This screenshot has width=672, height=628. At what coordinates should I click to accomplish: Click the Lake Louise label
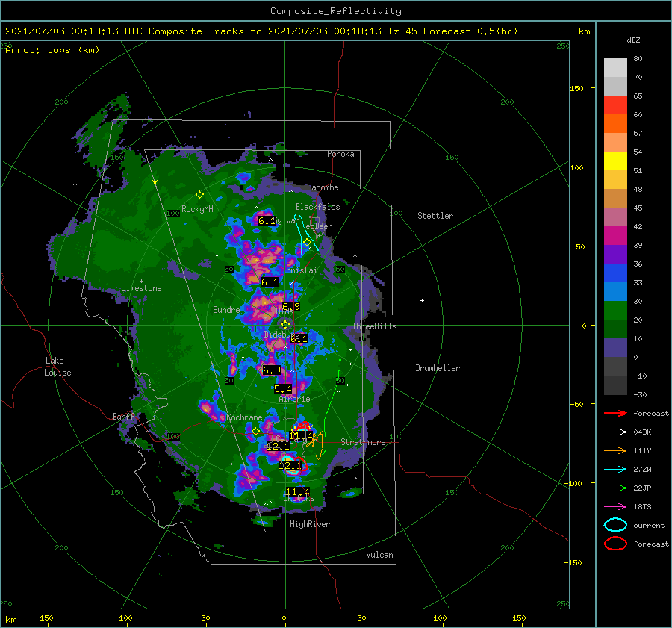tap(57, 367)
